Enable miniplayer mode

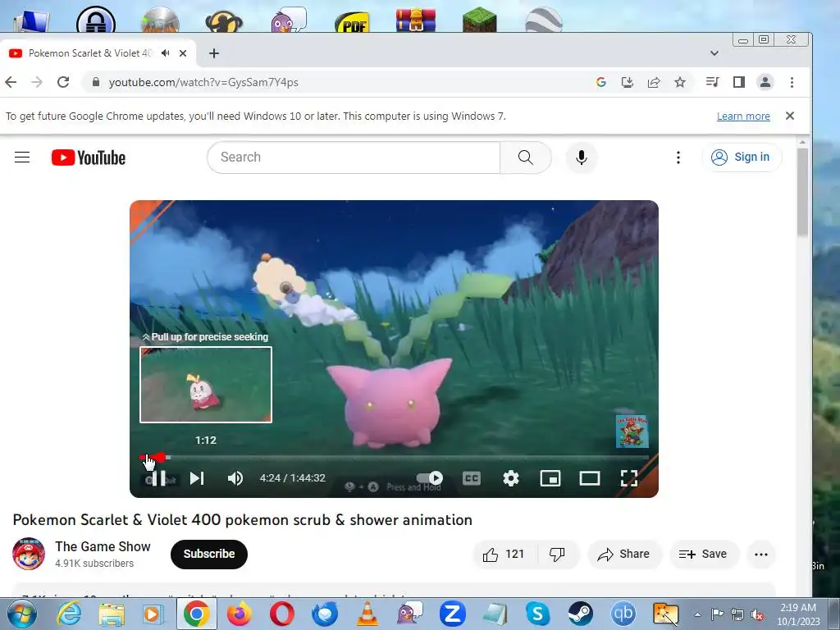[x=550, y=478]
